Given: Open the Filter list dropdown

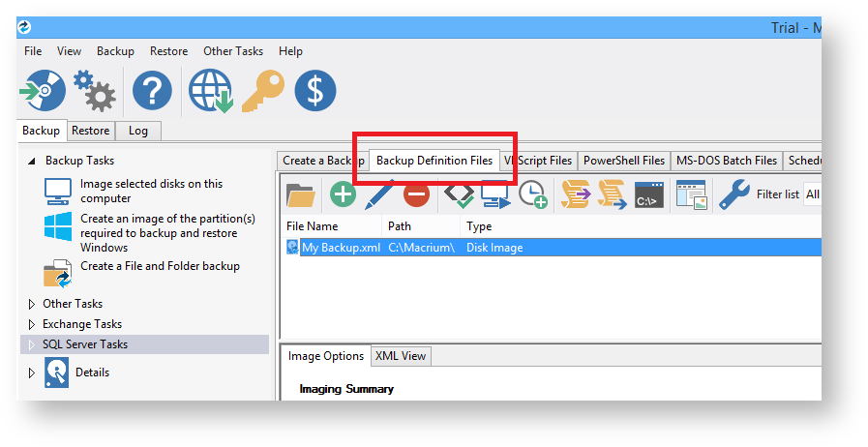Looking at the screenshot, I should click(812, 194).
